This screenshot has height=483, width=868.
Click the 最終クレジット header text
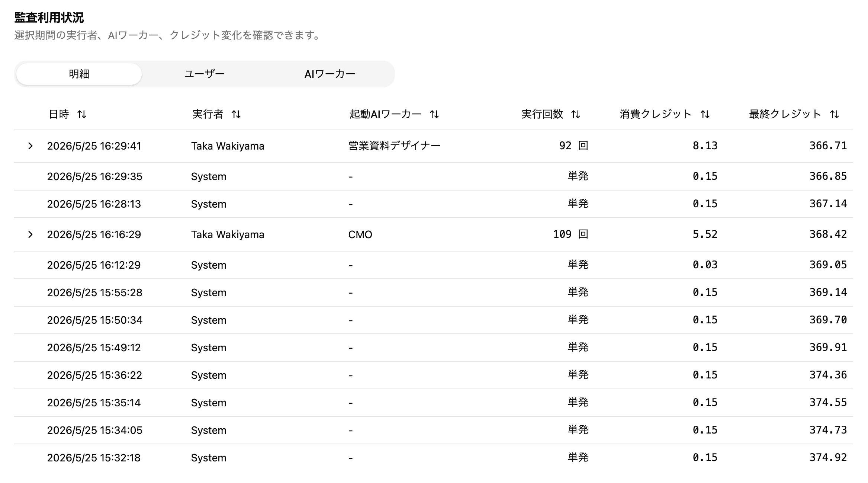(x=785, y=114)
